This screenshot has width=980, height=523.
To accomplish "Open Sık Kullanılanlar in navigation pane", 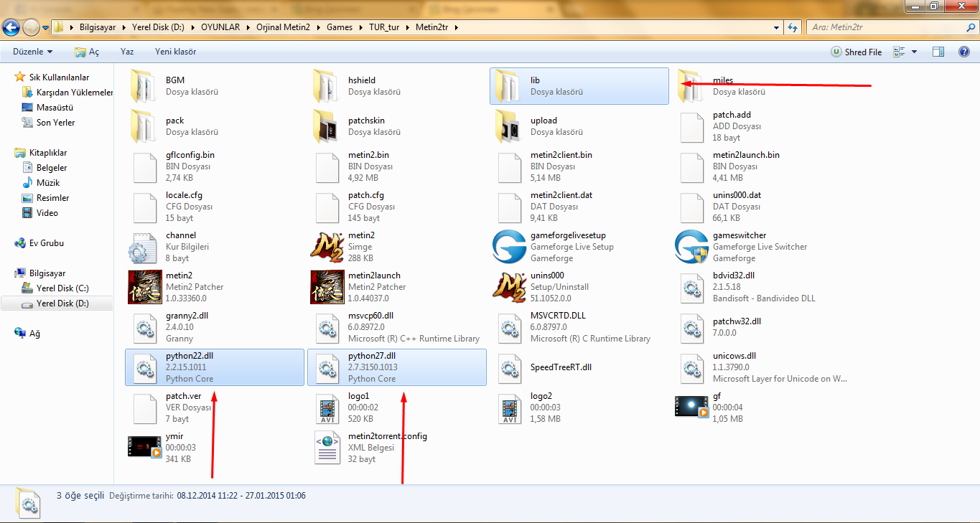I will (59, 77).
